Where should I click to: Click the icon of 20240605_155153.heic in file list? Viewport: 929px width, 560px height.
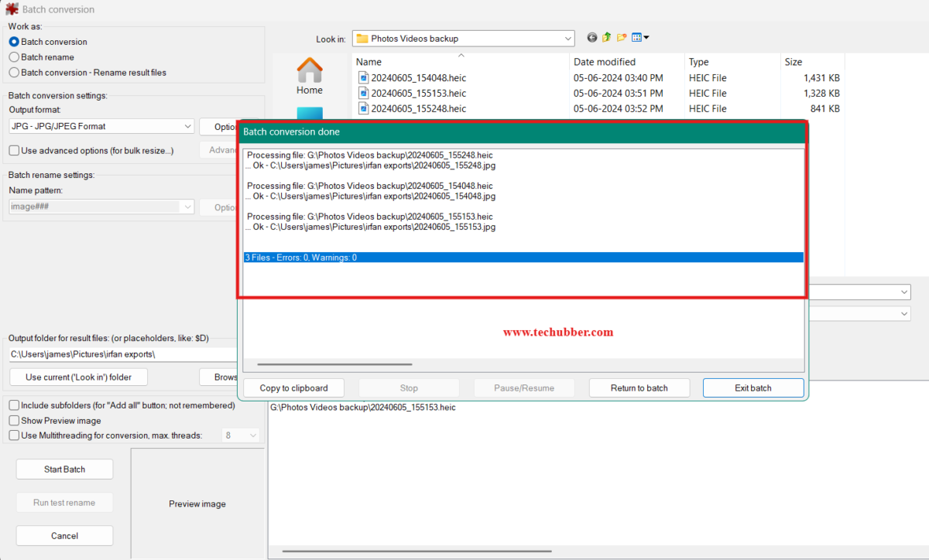[x=364, y=93]
